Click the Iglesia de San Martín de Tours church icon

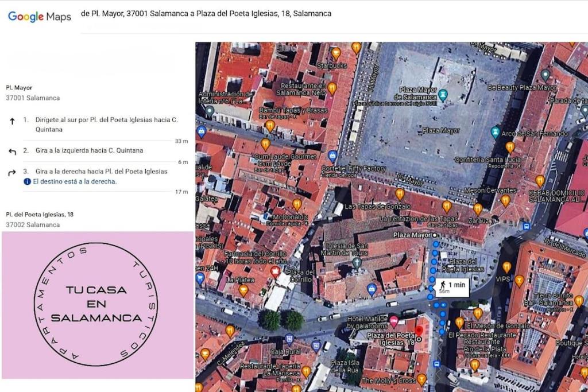coord(357,263)
